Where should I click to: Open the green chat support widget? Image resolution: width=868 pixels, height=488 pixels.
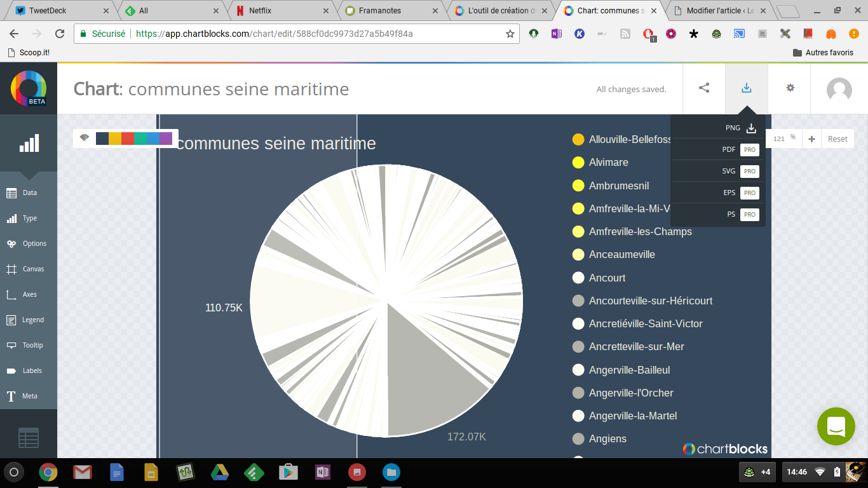point(836,426)
